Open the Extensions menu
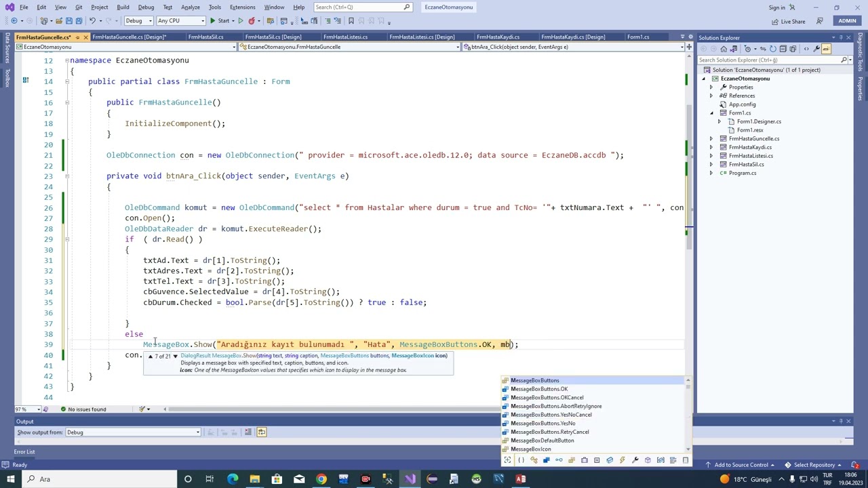 [x=242, y=7]
